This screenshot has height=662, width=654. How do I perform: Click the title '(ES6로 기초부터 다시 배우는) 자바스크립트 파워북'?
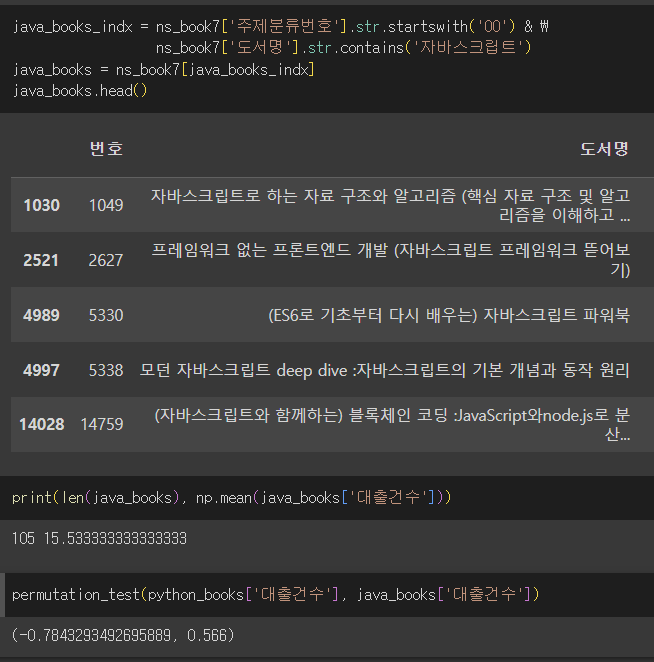click(x=449, y=315)
